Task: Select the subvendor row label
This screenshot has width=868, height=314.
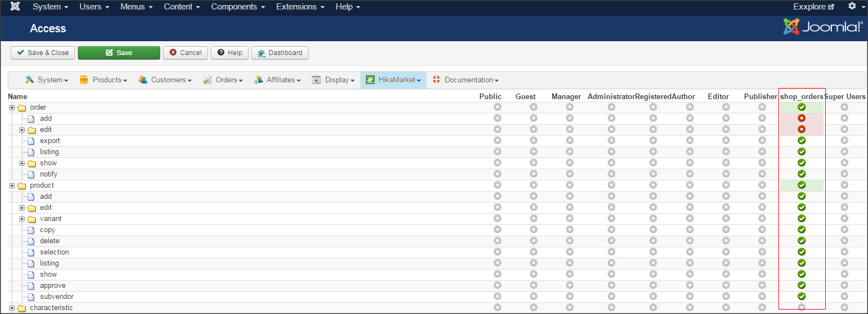Action: pyautogui.click(x=57, y=297)
